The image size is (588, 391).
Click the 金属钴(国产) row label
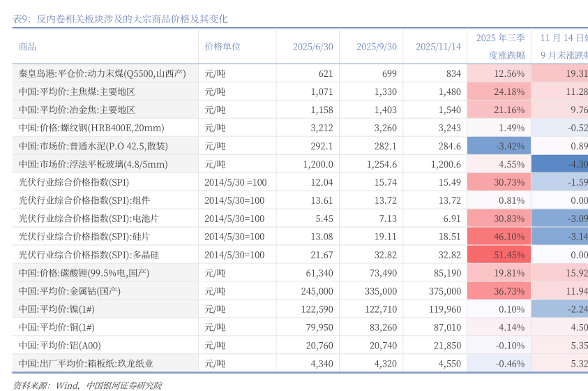coord(70,291)
